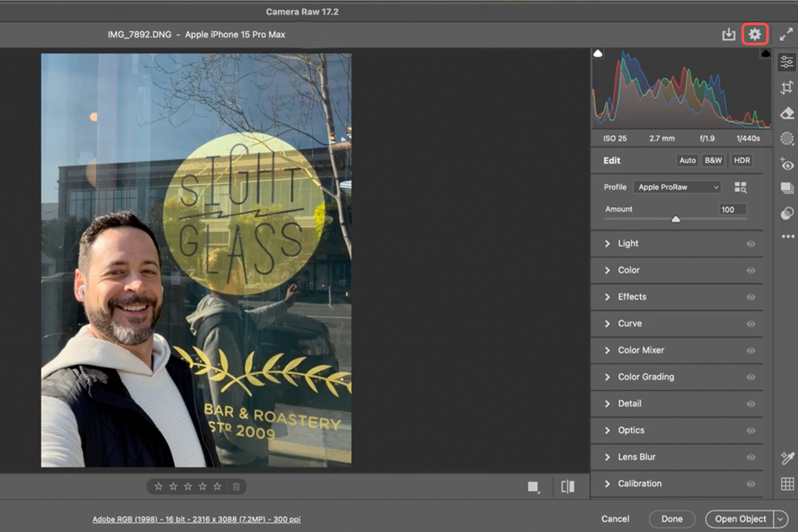798x532 pixels.
Task: Select the Crop tool
Action: [787, 87]
